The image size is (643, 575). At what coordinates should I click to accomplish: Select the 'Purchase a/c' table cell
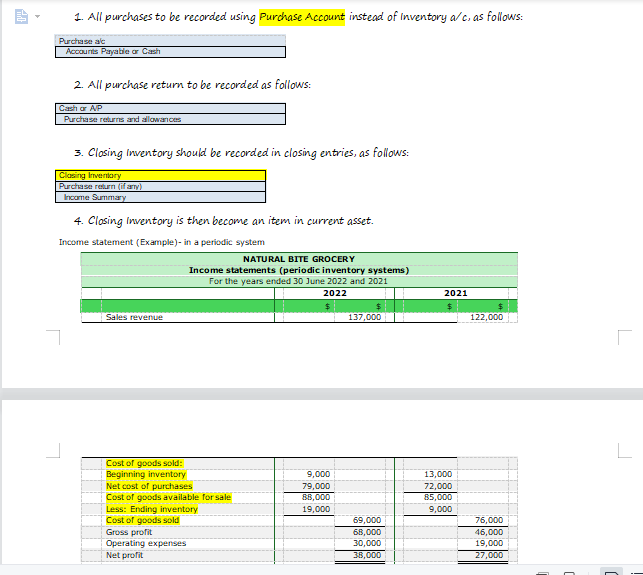pyautogui.click(x=170, y=41)
